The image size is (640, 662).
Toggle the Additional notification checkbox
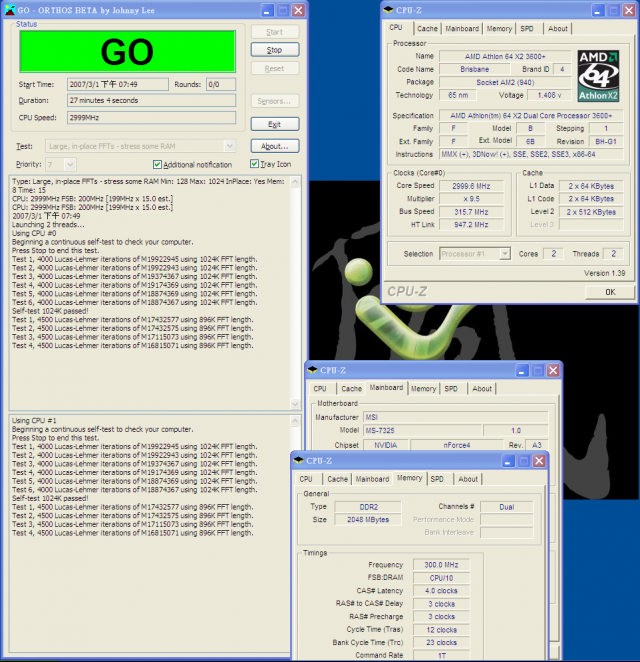157,164
